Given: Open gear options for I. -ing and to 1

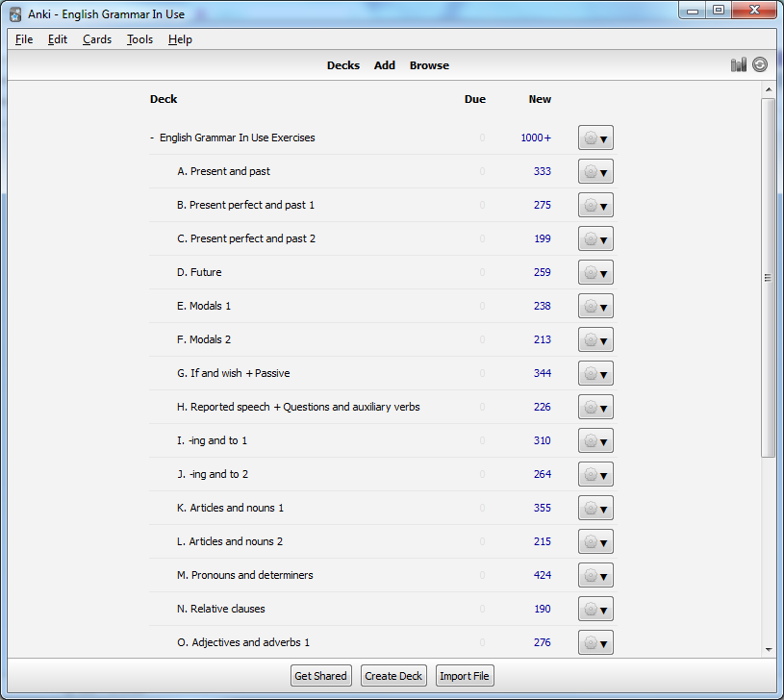Looking at the screenshot, I should 595,440.
